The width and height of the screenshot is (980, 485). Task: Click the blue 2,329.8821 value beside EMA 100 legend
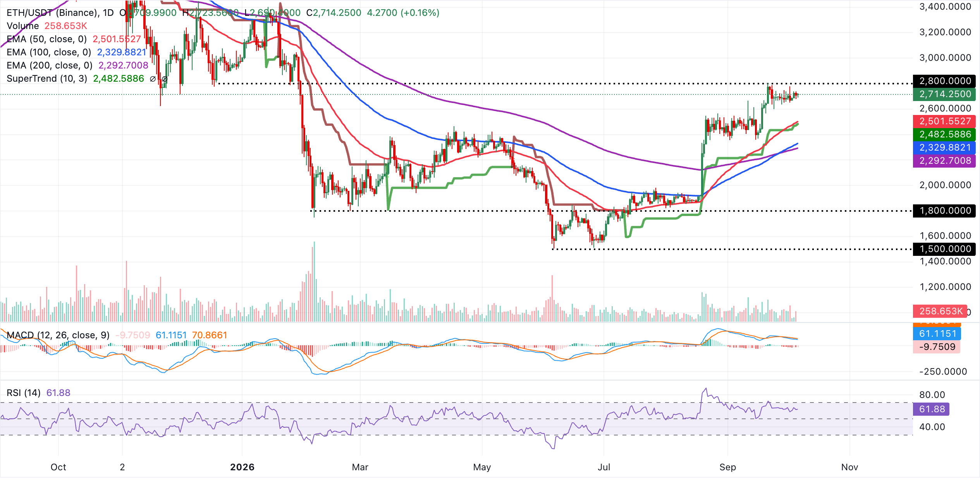tap(122, 52)
